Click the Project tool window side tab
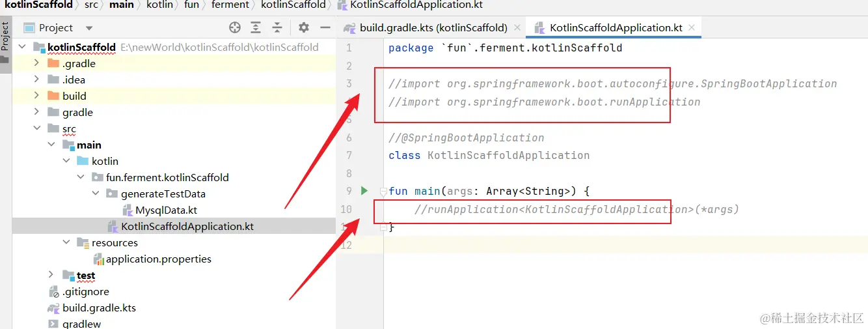The image size is (868, 329). 5,42
